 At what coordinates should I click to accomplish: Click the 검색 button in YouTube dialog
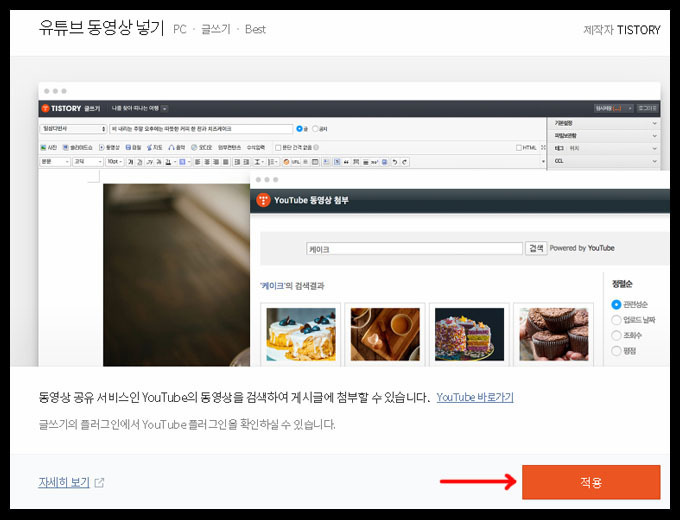pos(536,248)
